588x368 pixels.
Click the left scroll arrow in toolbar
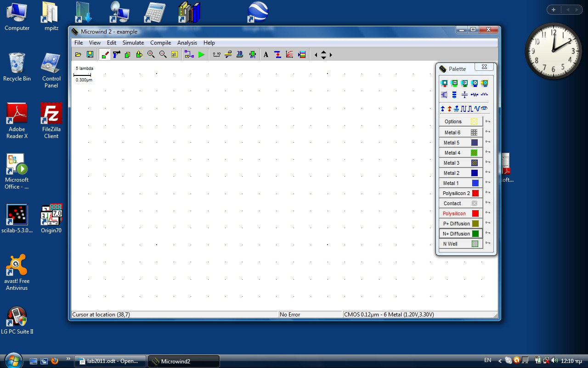tap(316, 55)
